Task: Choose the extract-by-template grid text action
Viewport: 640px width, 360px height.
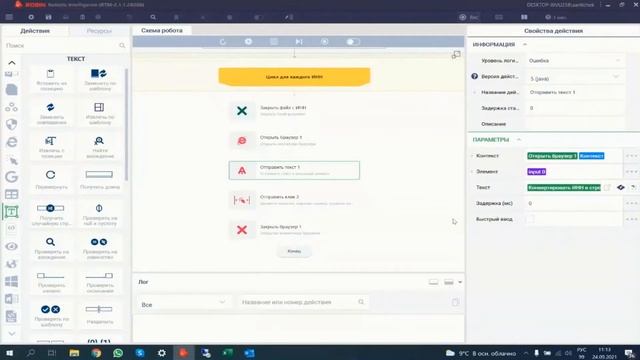Action: point(99,113)
